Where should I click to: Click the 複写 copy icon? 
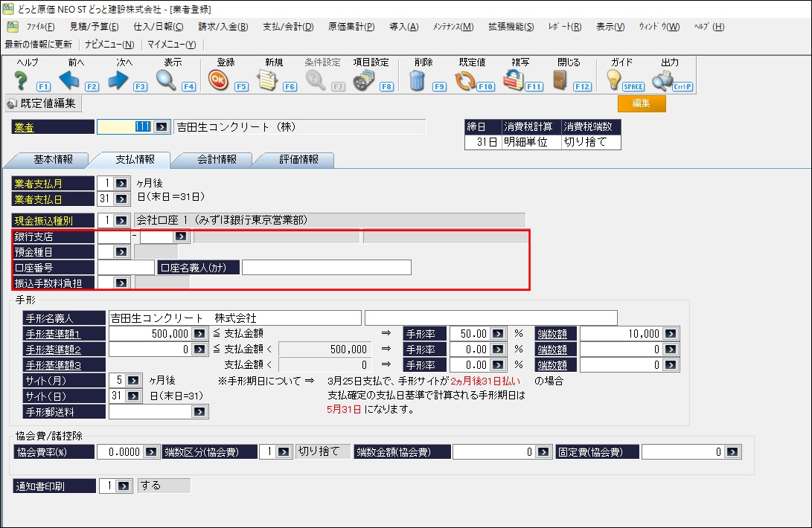tap(514, 80)
